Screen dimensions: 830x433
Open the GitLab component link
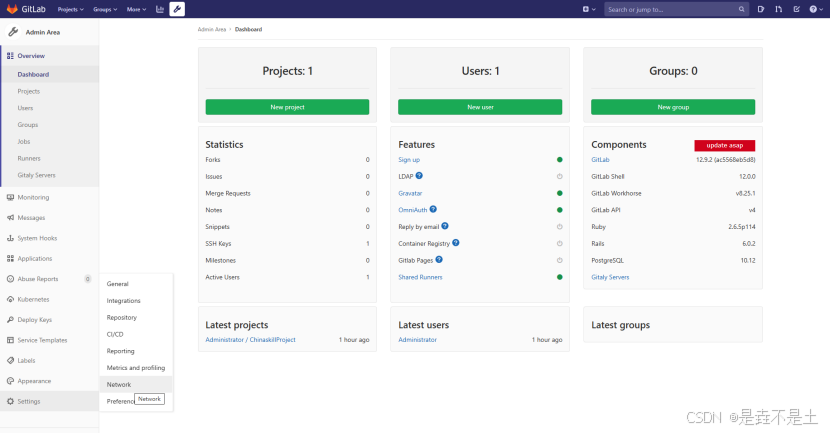600,160
